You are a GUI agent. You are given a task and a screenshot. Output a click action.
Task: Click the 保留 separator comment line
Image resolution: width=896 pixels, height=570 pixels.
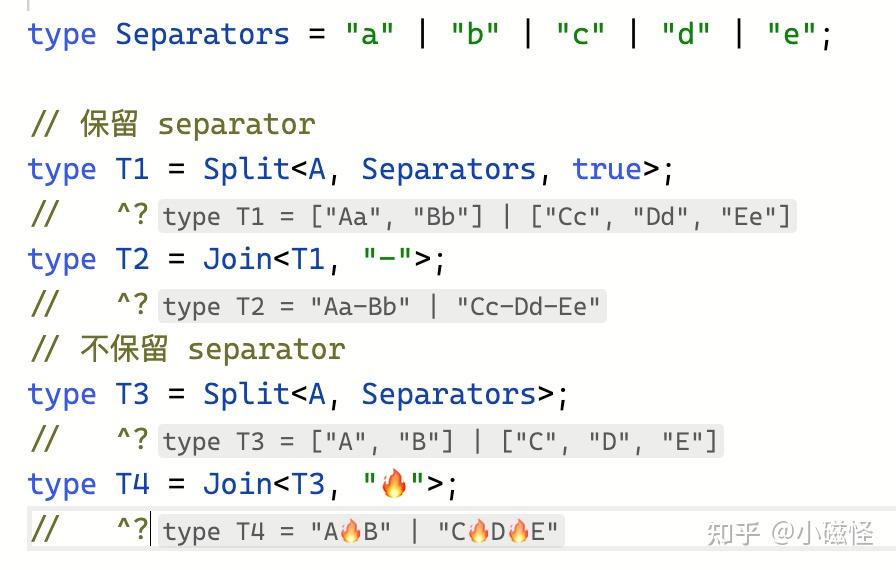coord(172,124)
